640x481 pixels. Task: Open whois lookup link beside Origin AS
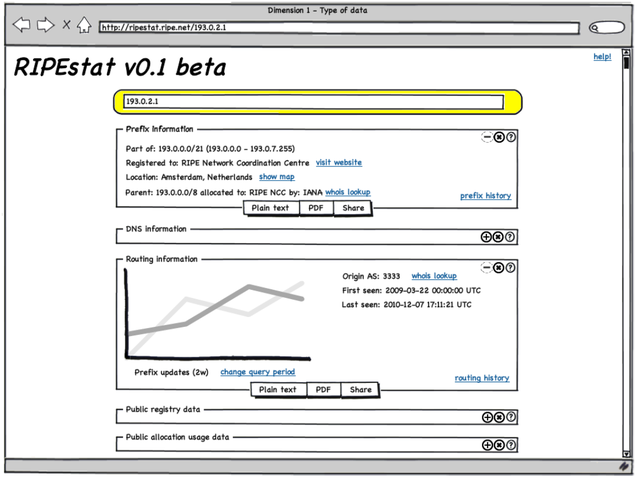pos(434,276)
